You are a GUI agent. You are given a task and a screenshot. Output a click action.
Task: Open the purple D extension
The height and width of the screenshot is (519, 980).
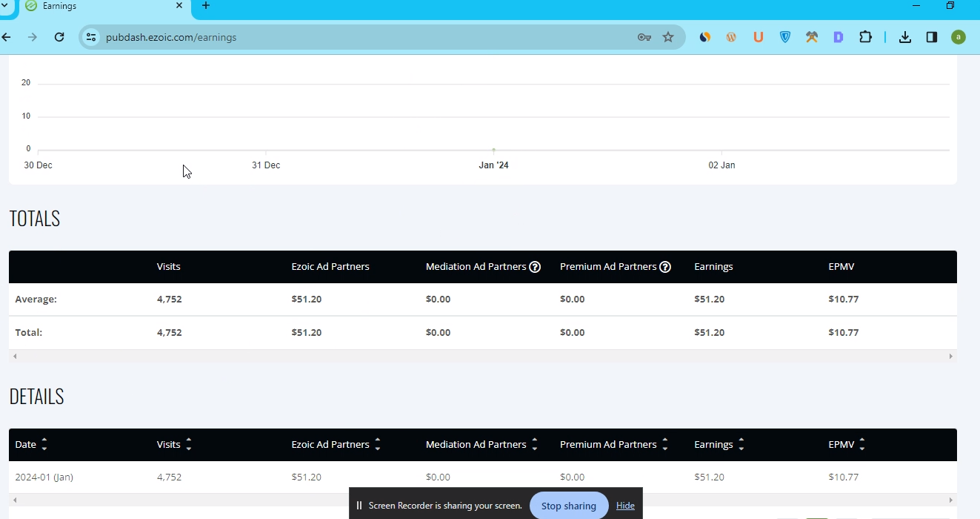pos(839,37)
